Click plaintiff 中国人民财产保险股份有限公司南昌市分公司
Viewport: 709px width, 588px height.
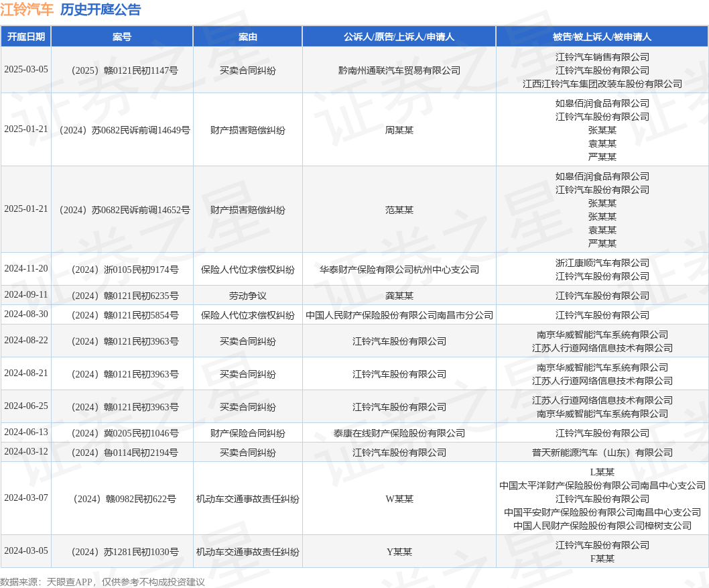[x=399, y=315]
